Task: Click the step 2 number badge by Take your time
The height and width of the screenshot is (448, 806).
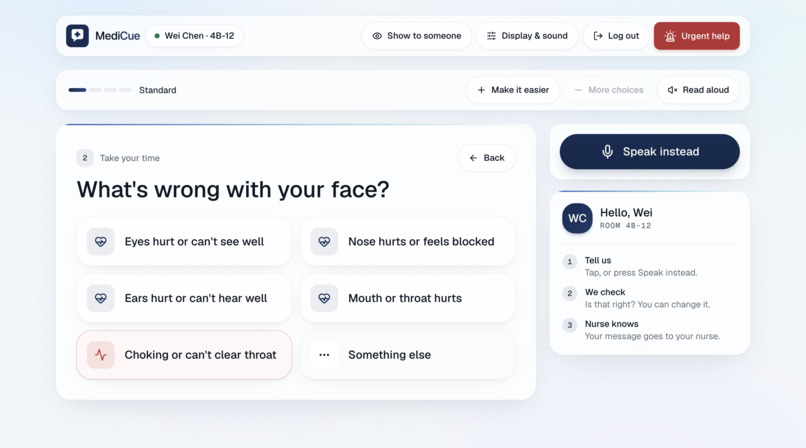Action: pyautogui.click(x=85, y=158)
